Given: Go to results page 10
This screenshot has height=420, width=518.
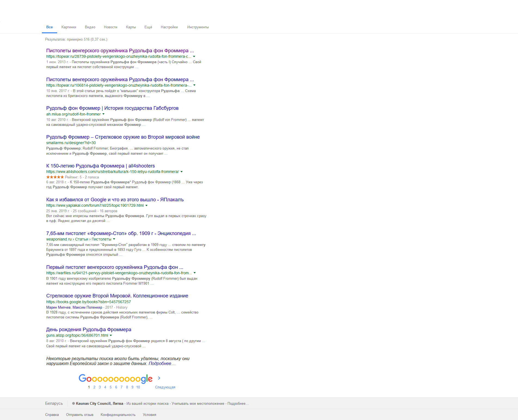Looking at the screenshot, I should [x=138, y=387].
